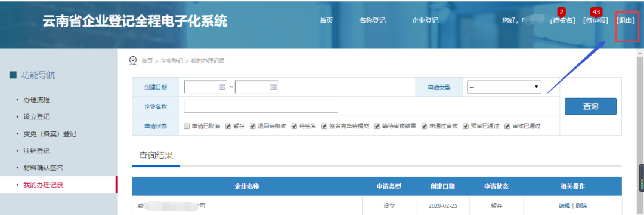The height and width of the screenshot is (215, 644).
Task: Click 企业登记 in the breadcrumb
Action: 172,61
